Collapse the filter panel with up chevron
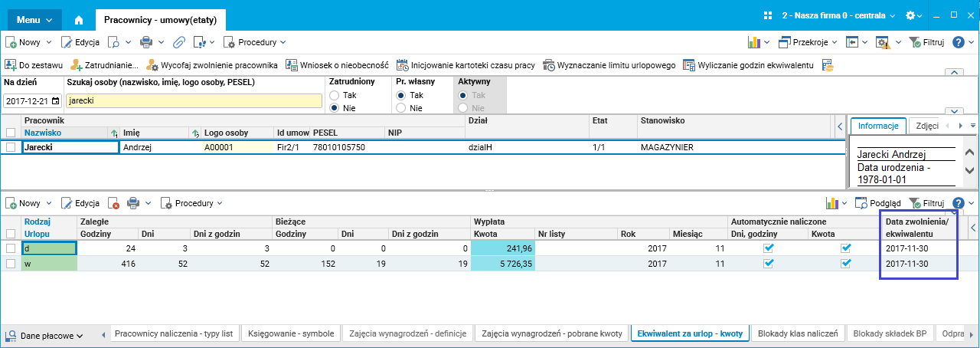Image resolution: width=980 pixels, height=348 pixels. tap(952, 72)
